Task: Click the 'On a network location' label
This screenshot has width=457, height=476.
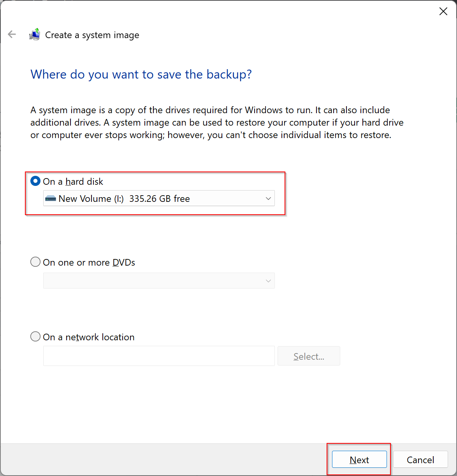Action: [88, 337]
